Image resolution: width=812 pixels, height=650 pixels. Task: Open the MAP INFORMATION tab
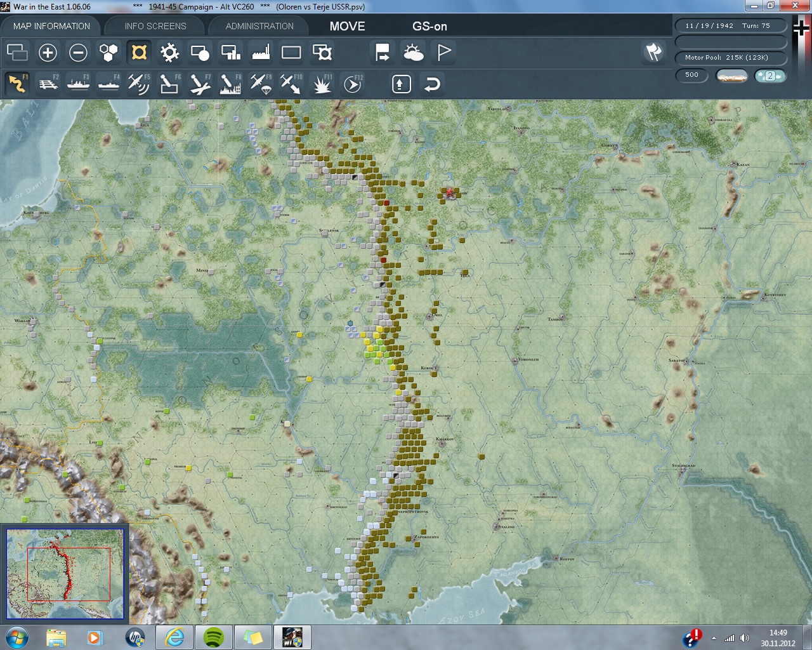pyautogui.click(x=51, y=26)
